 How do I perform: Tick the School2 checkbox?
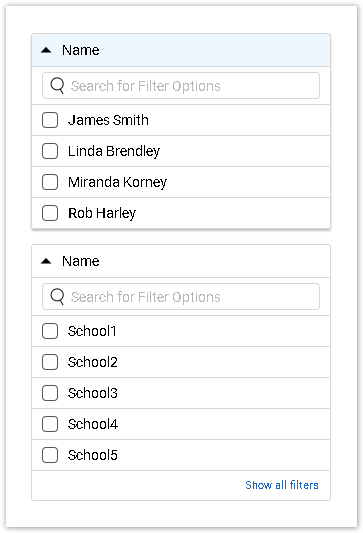click(50, 362)
